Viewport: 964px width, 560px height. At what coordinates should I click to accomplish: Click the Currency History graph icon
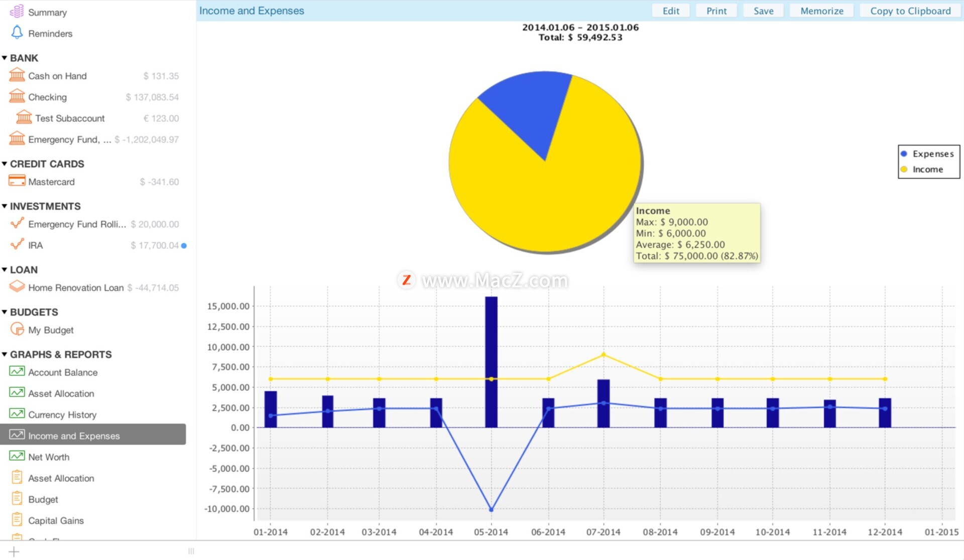(17, 413)
